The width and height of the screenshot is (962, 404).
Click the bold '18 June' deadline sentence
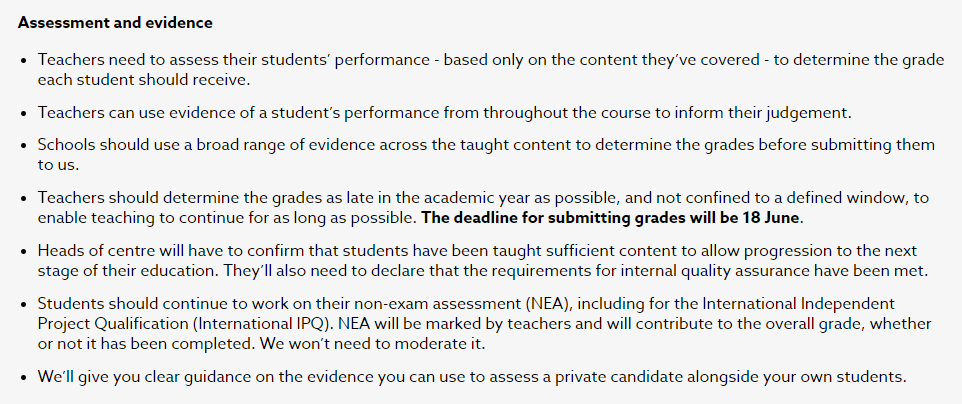(612, 219)
